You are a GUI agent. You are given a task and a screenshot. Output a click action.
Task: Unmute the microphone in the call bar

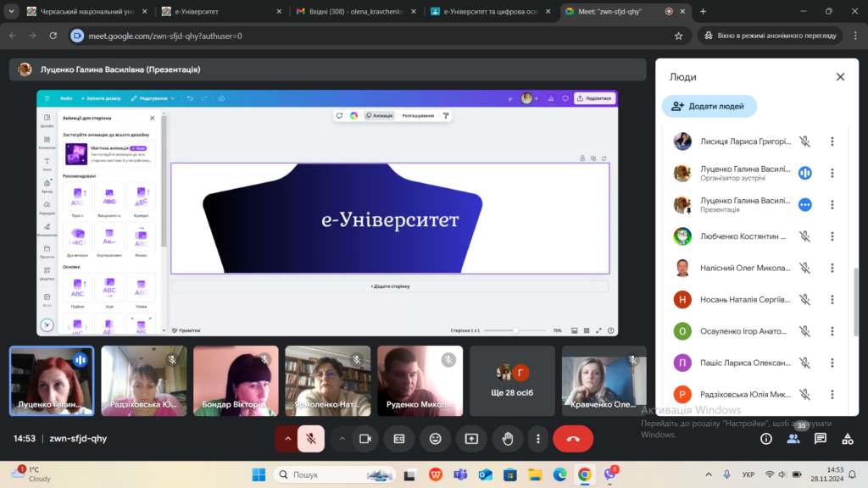click(311, 439)
